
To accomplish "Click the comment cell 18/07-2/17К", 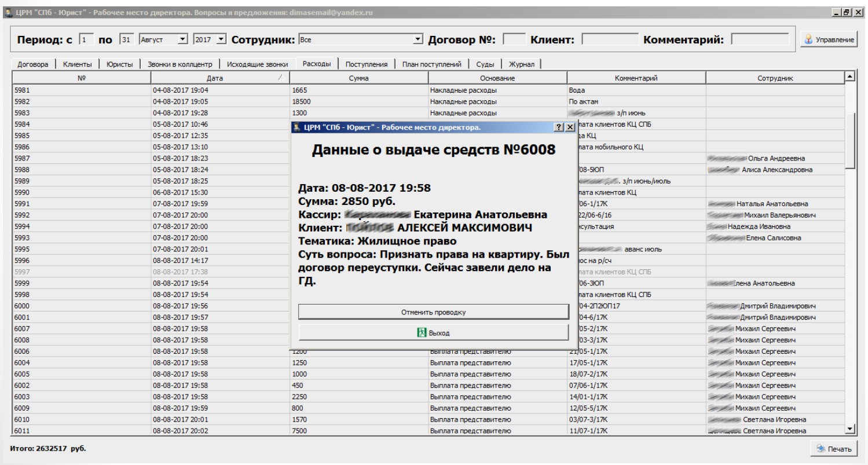I will click(x=636, y=374).
